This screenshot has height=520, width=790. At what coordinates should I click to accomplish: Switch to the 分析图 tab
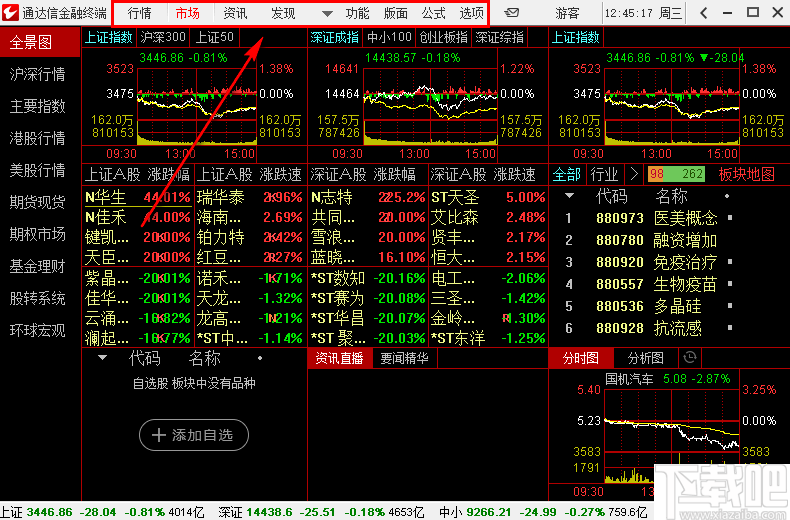[646, 358]
